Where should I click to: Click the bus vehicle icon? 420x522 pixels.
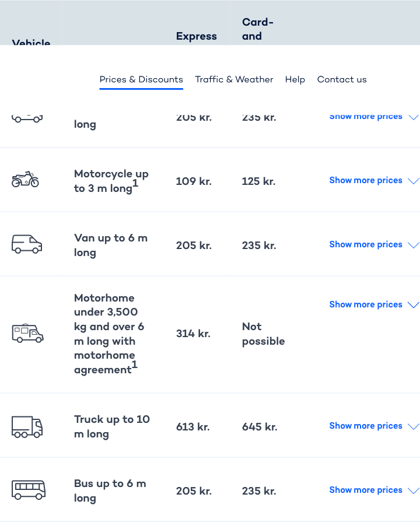28,490
